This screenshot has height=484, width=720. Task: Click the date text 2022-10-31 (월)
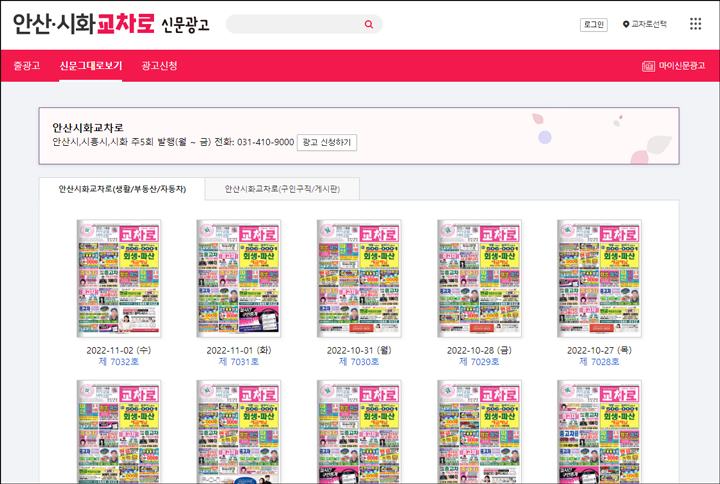coord(359,350)
